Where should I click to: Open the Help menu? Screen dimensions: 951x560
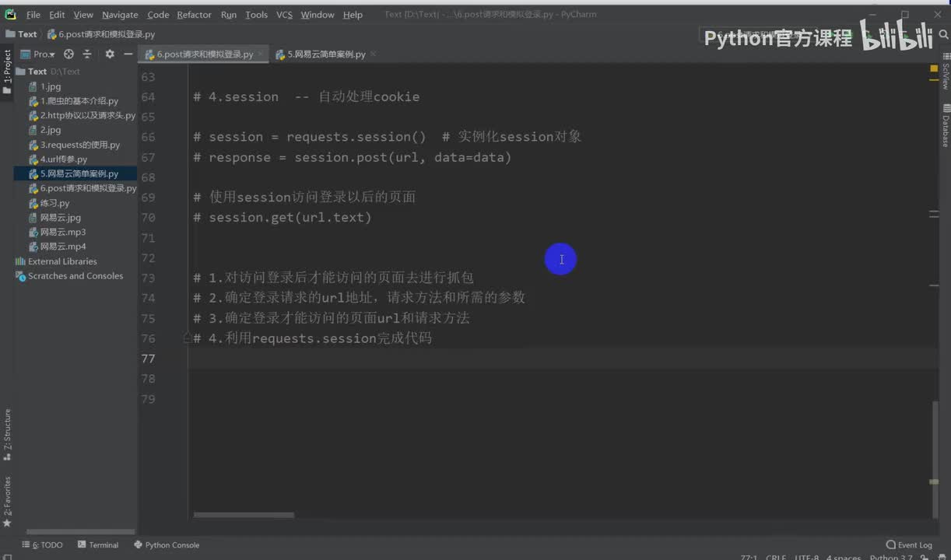pos(353,15)
